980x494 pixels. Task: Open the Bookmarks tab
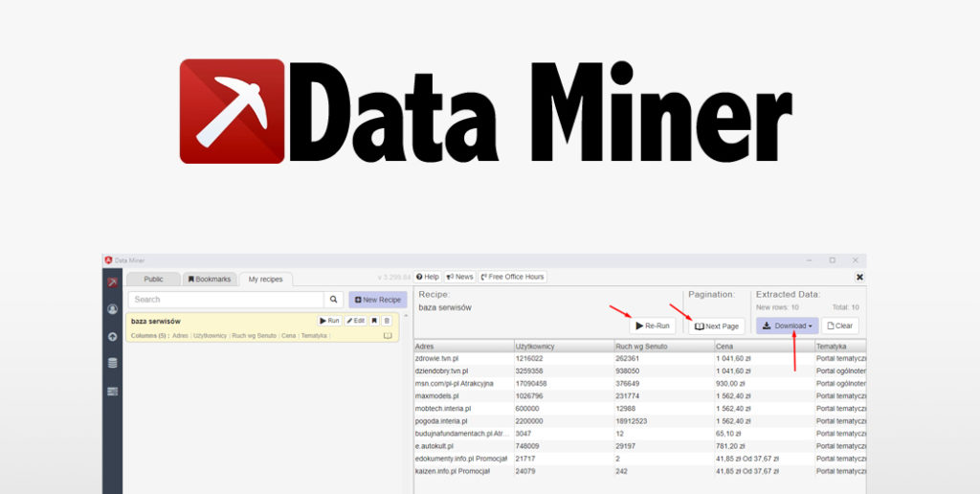point(210,279)
